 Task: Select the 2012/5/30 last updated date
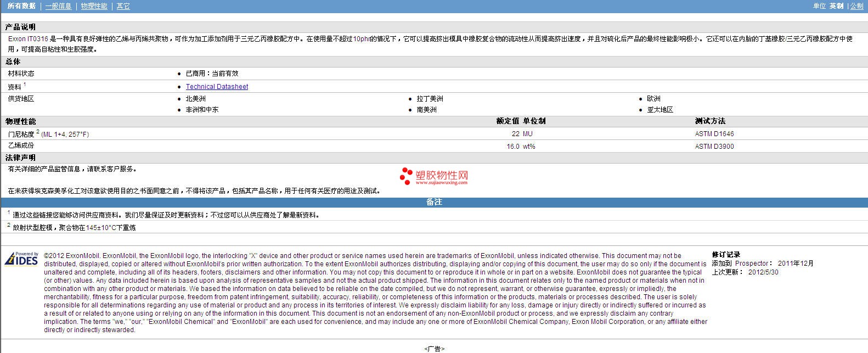763,272
